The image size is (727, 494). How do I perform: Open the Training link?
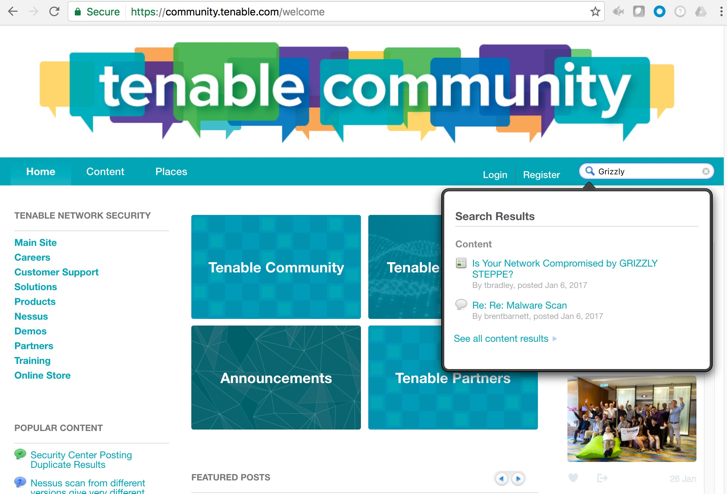32,361
